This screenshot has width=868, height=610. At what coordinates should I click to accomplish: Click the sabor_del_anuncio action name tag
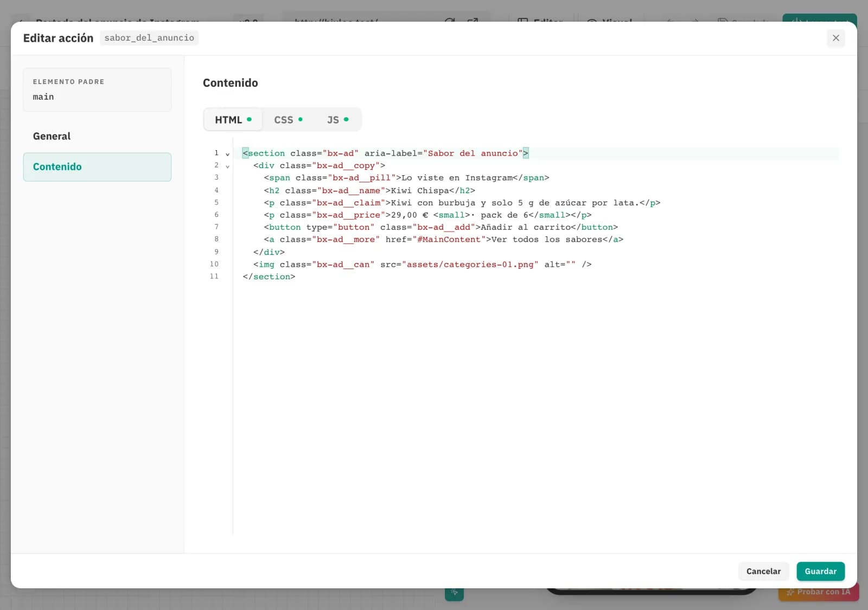(149, 38)
